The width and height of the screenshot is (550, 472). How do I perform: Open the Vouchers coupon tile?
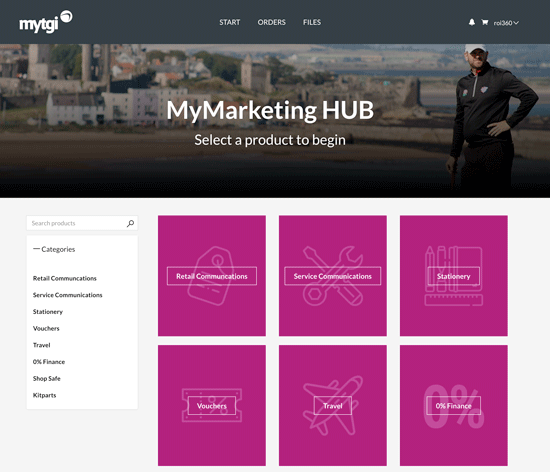(x=212, y=405)
